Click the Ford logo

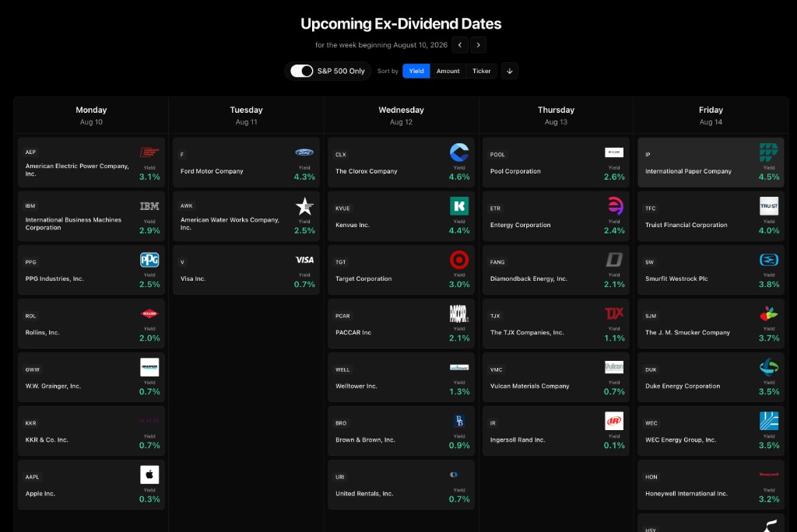pos(304,152)
